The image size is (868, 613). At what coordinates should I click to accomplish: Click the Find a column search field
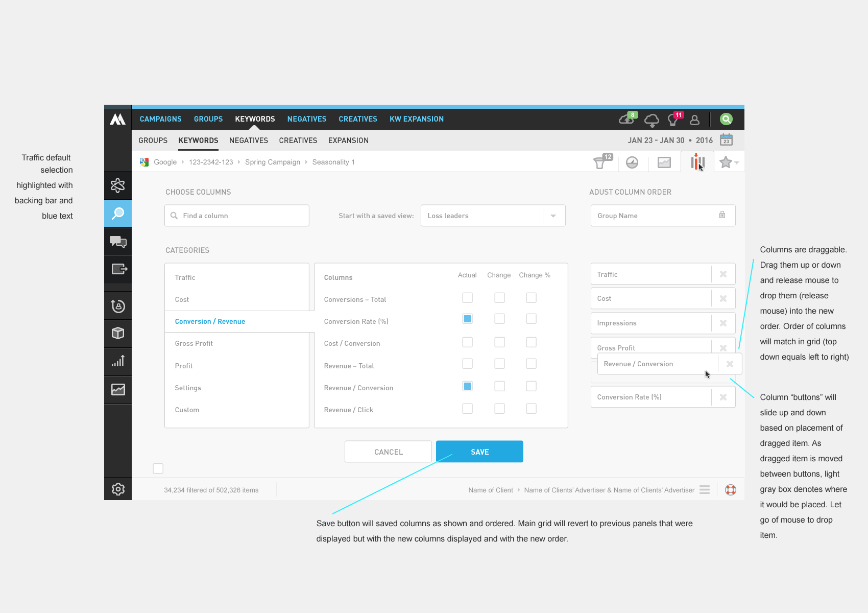click(x=237, y=216)
